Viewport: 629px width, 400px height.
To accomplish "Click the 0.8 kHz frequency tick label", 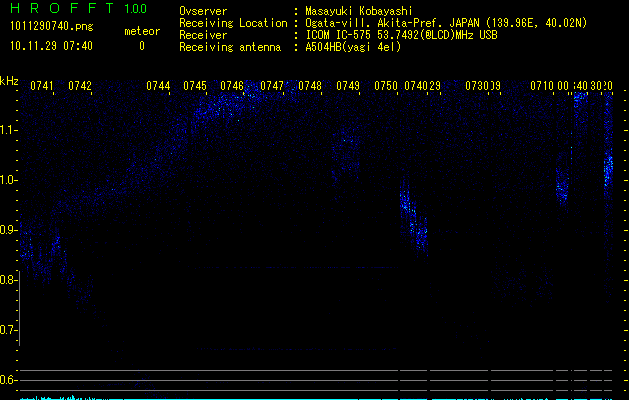I will (x=8, y=280).
